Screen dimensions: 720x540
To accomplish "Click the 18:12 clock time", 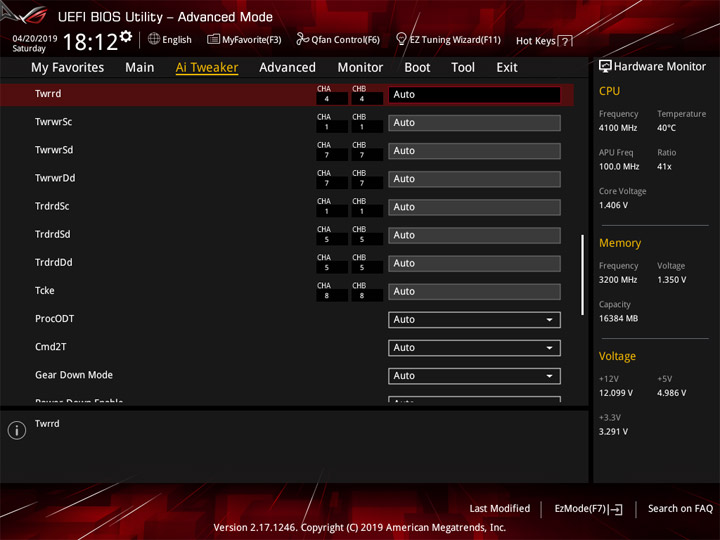I will (x=90, y=42).
